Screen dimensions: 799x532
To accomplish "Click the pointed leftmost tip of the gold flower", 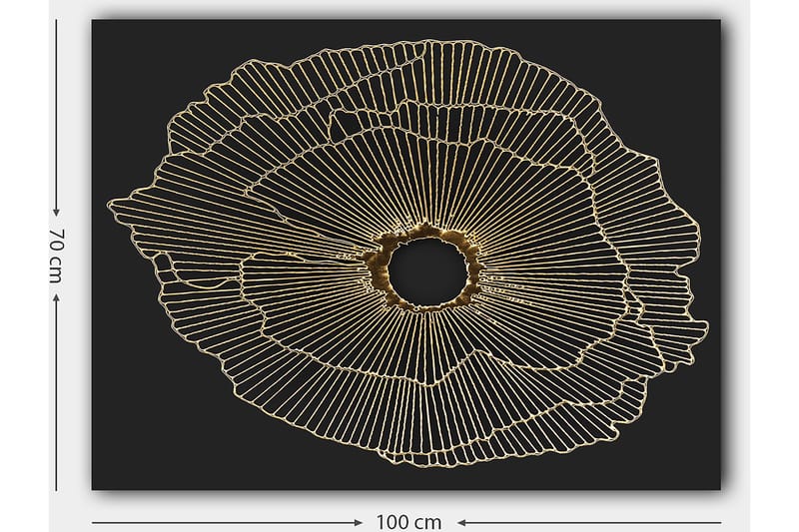I will [110, 208].
